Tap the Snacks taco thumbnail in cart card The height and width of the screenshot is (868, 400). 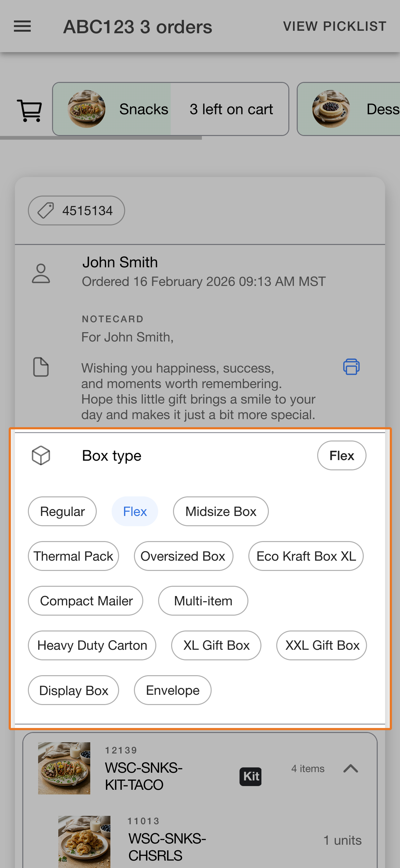87,109
